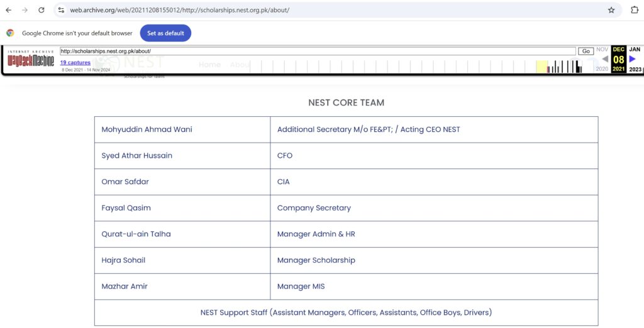Viewport: 644px width, 328px height.
Task: Click the browser forward arrow
Action: point(25,10)
